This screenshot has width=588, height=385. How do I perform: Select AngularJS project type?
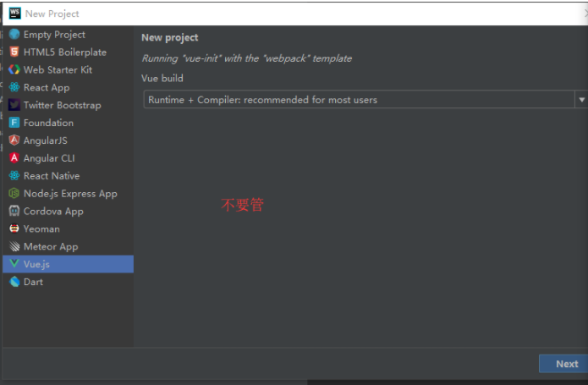click(x=68, y=140)
